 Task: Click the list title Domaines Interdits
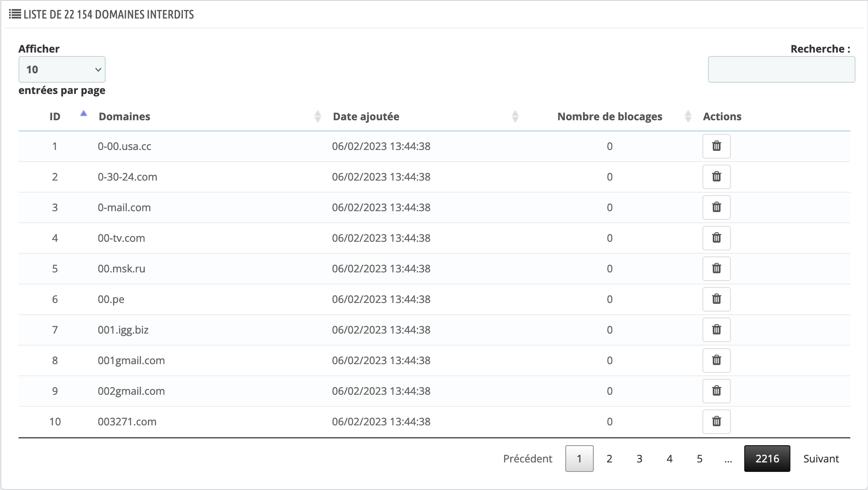pyautogui.click(x=109, y=14)
